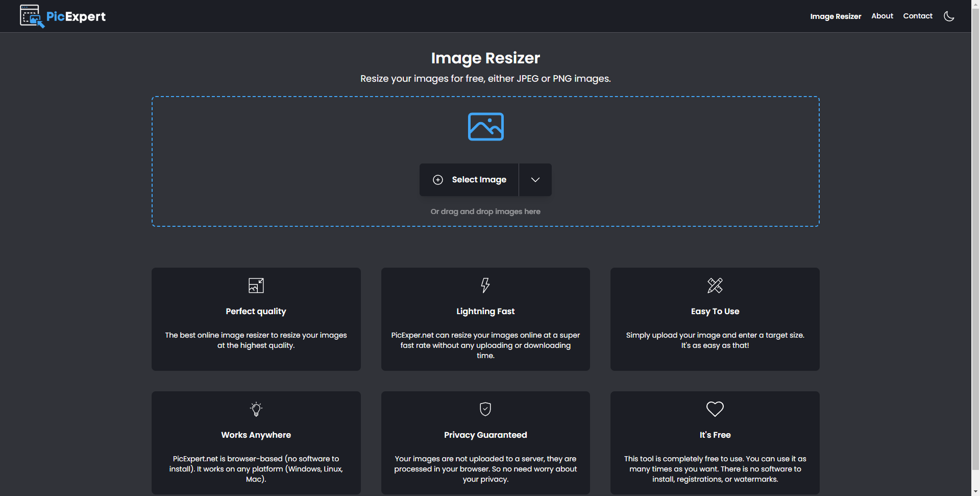Click the Privacy Guaranteed card title
Screen dimensions: 980x496
pyautogui.click(x=485, y=435)
